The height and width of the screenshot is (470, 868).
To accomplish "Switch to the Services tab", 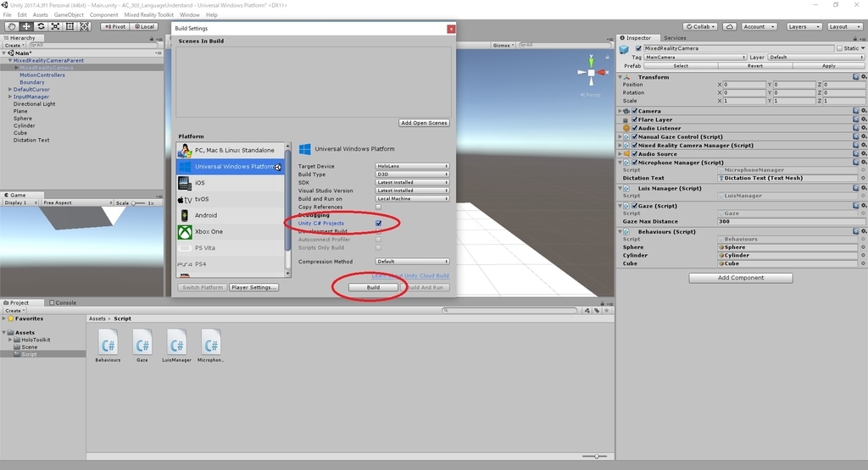I will [675, 37].
